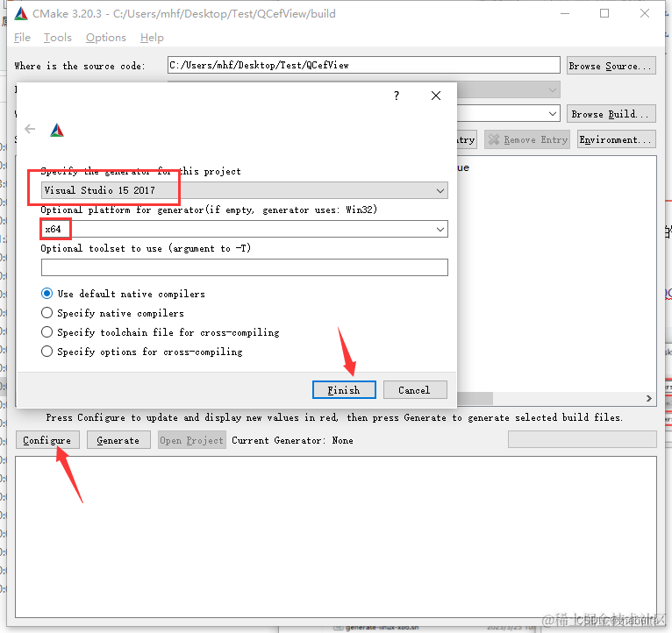Click the back arrow in the generator dialog
This screenshot has width=672, height=633.
[x=30, y=129]
